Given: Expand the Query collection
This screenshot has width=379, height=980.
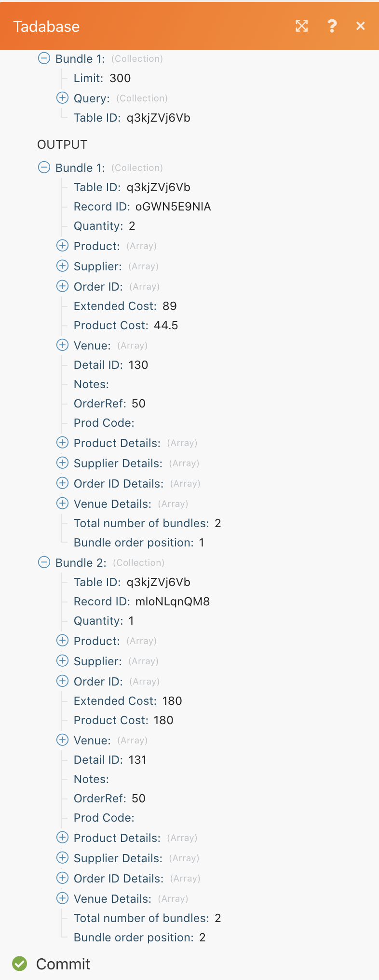Looking at the screenshot, I should point(62,98).
